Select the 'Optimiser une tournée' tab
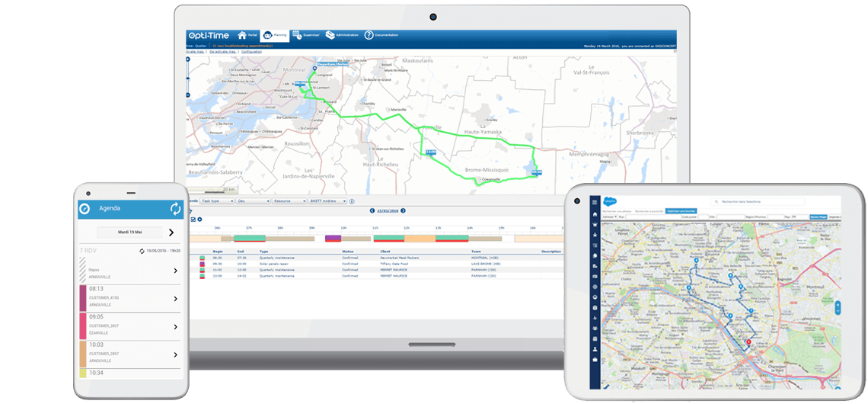 tap(681, 210)
